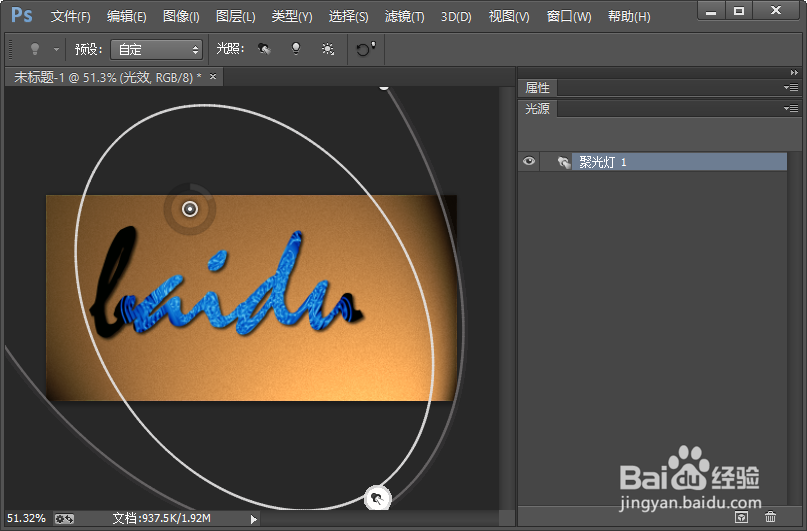
Task: Click the create new light icon
Action: pyautogui.click(x=741, y=517)
